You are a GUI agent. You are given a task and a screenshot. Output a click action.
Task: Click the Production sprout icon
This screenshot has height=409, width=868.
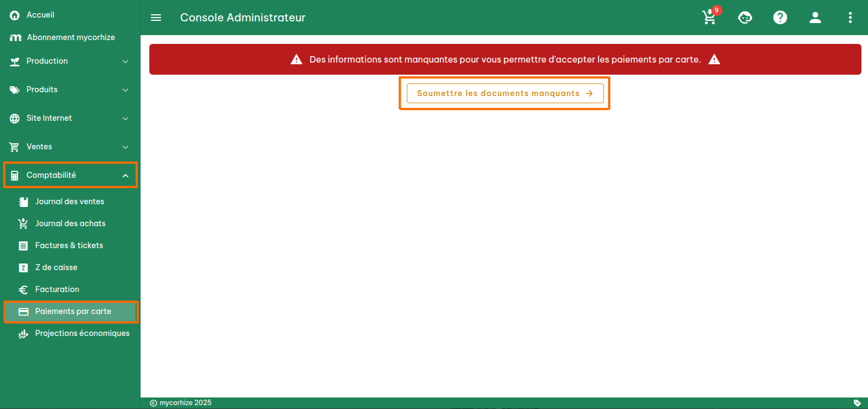(15, 61)
